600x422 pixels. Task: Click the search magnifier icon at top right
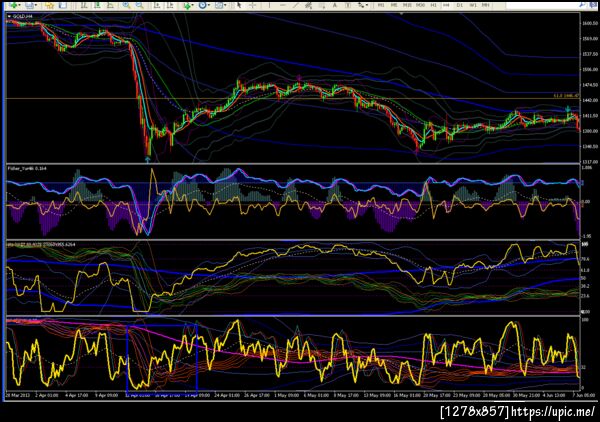582,5
